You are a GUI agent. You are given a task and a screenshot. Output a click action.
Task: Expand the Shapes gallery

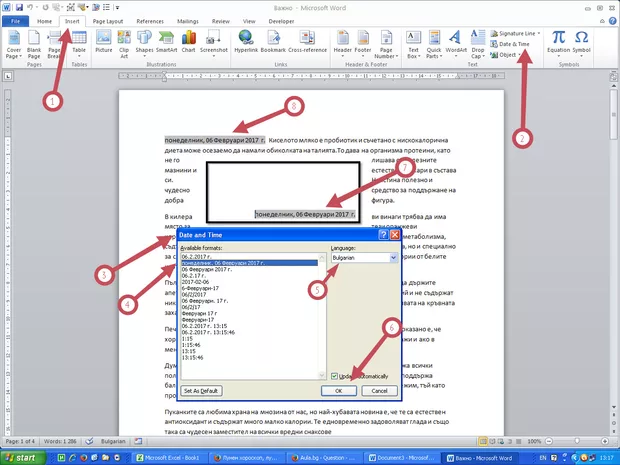[x=144, y=43]
